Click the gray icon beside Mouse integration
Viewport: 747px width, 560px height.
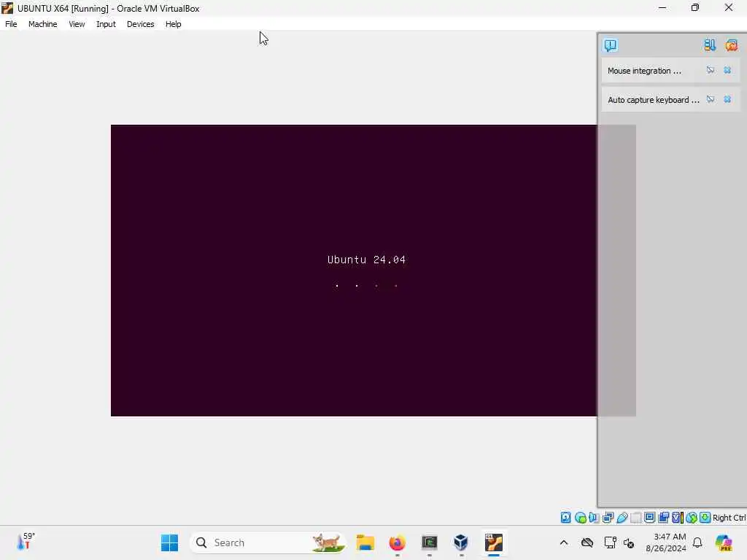pos(711,71)
